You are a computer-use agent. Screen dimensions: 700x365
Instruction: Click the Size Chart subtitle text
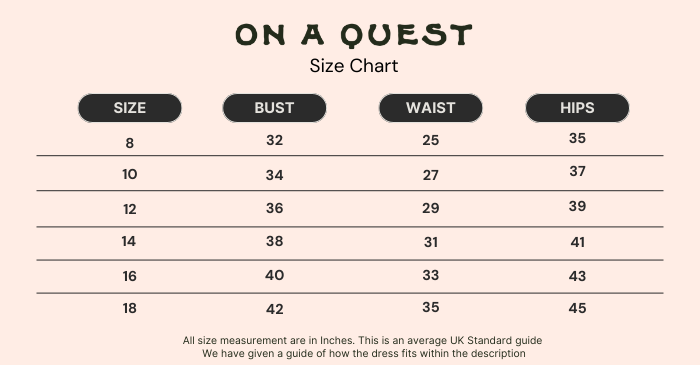(x=354, y=66)
